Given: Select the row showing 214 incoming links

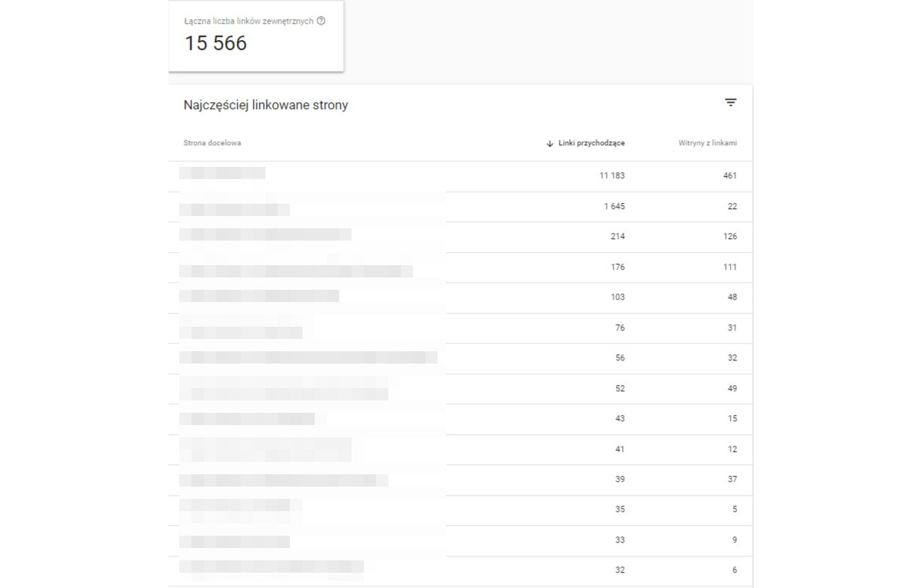Looking at the screenshot, I should (x=460, y=237).
